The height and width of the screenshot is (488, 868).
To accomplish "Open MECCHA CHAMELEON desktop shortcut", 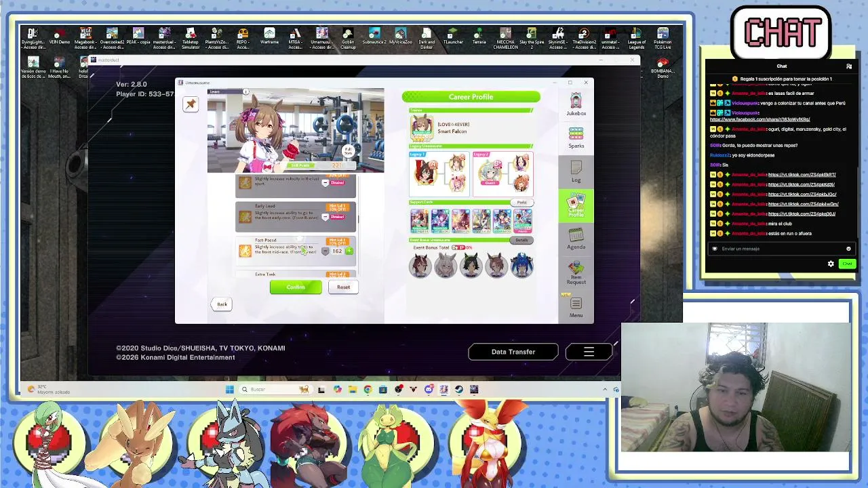I will pyautogui.click(x=505, y=38).
